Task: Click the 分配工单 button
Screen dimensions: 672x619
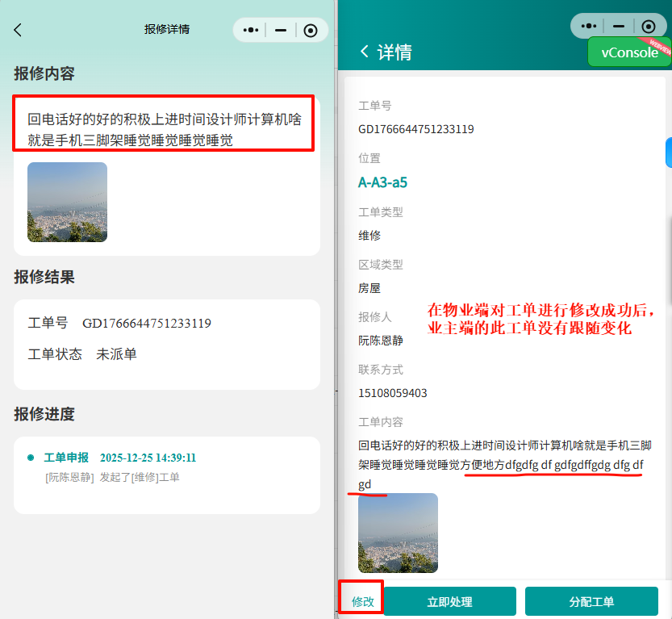Action: pyautogui.click(x=591, y=601)
